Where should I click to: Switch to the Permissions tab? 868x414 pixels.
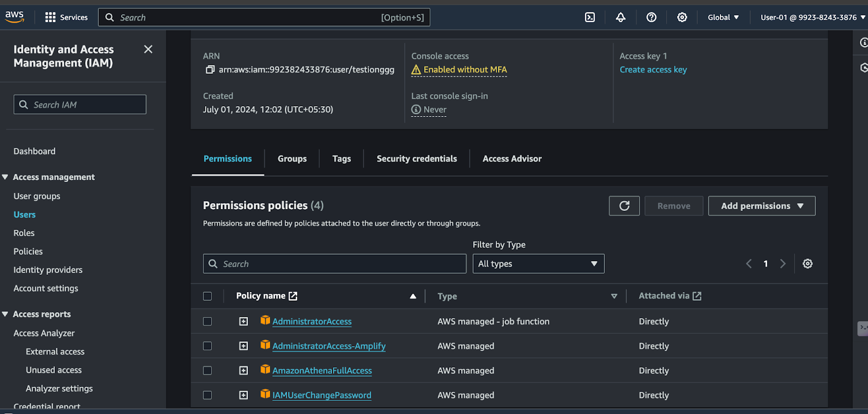point(228,159)
